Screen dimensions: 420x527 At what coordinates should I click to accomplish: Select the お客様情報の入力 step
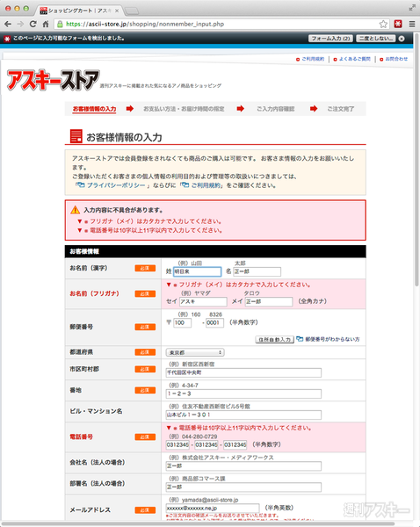click(x=95, y=109)
